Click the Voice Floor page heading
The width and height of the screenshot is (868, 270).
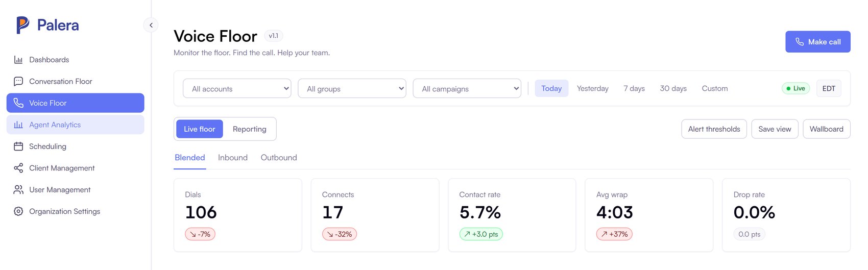click(x=215, y=36)
